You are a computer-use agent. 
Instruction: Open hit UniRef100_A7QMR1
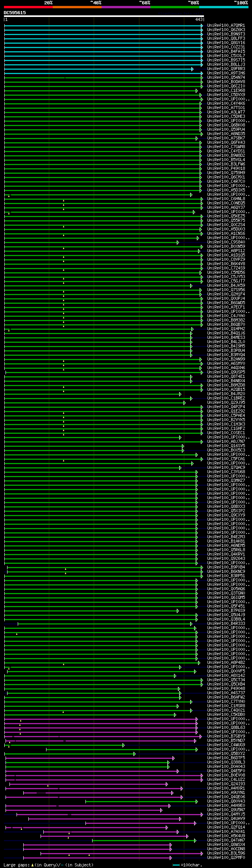226,26
